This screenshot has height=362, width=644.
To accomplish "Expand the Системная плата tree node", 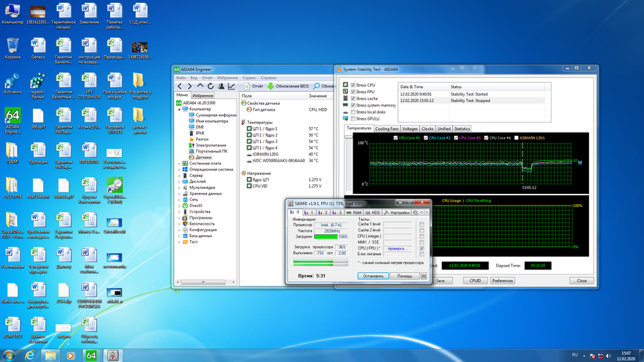I will [180, 163].
